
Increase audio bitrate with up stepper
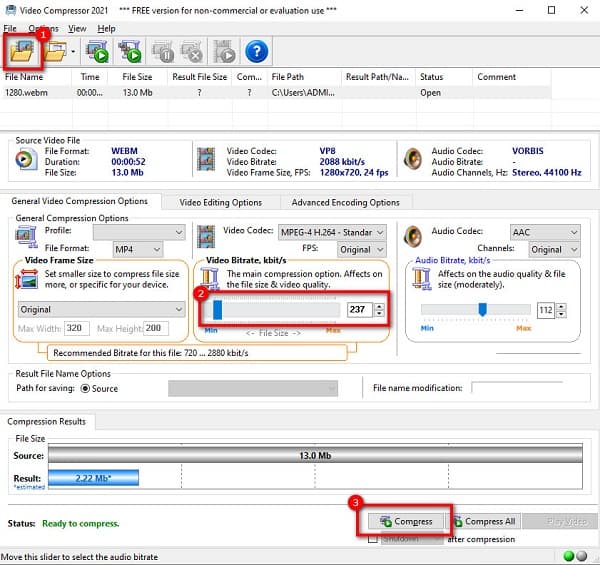click(x=561, y=306)
